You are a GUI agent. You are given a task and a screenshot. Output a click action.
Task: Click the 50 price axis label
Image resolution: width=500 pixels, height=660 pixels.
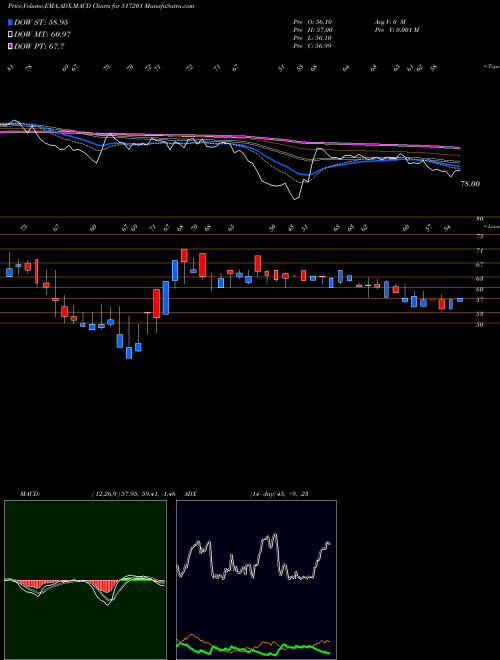pos(479,325)
